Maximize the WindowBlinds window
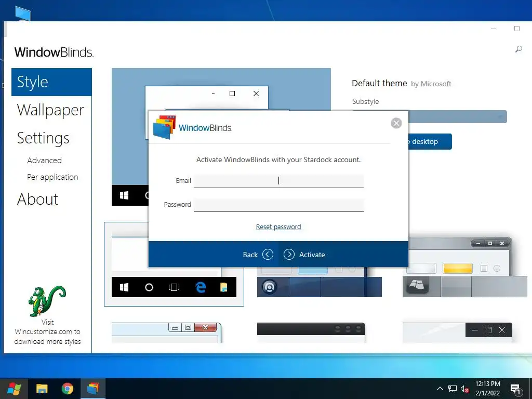This screenshot has height=399, width=532. 517,29
